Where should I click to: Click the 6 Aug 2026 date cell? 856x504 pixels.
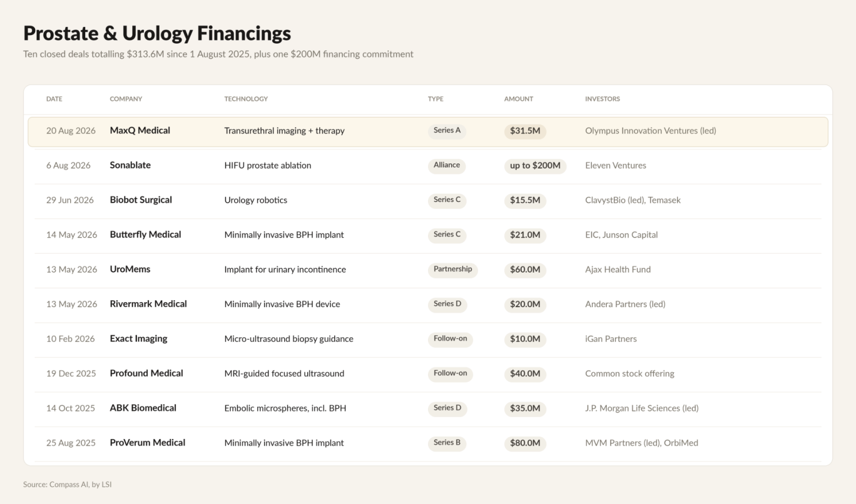[x=68, y=165]
